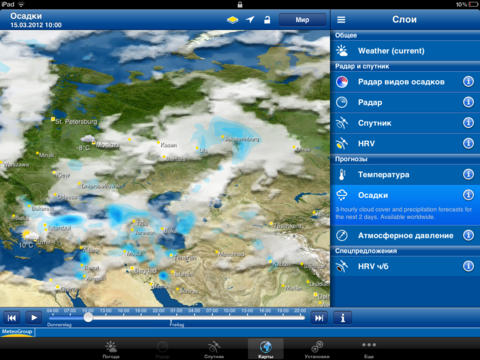
Task: Play the precipitation forecast animation
Action: tap(34, 318)
